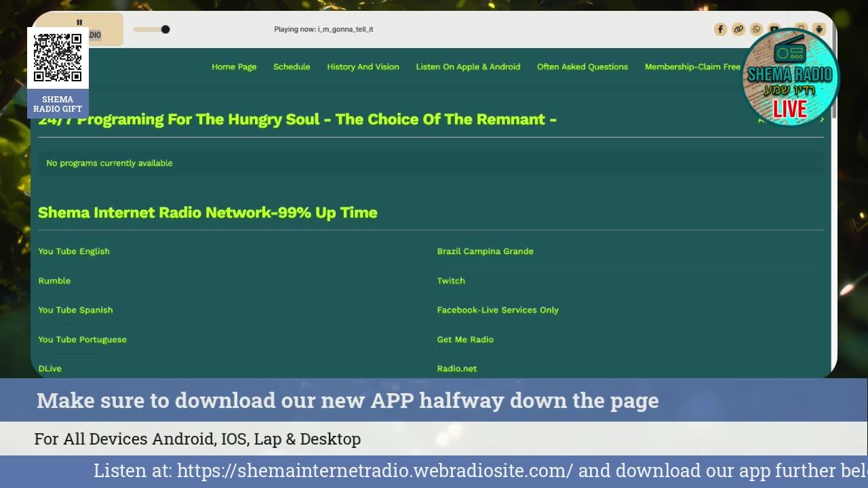Open Often Asked Questions menu
Screen dimensions: 868x488
tap(583, 66)
